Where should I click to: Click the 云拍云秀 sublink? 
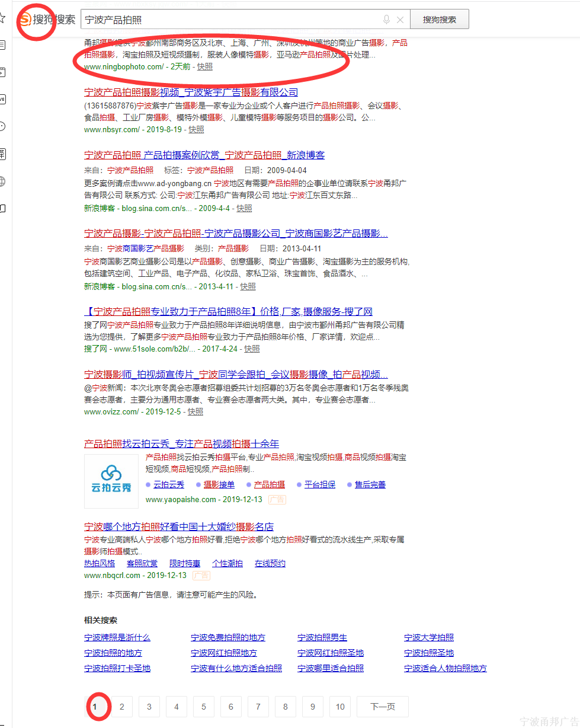(169, 485)
